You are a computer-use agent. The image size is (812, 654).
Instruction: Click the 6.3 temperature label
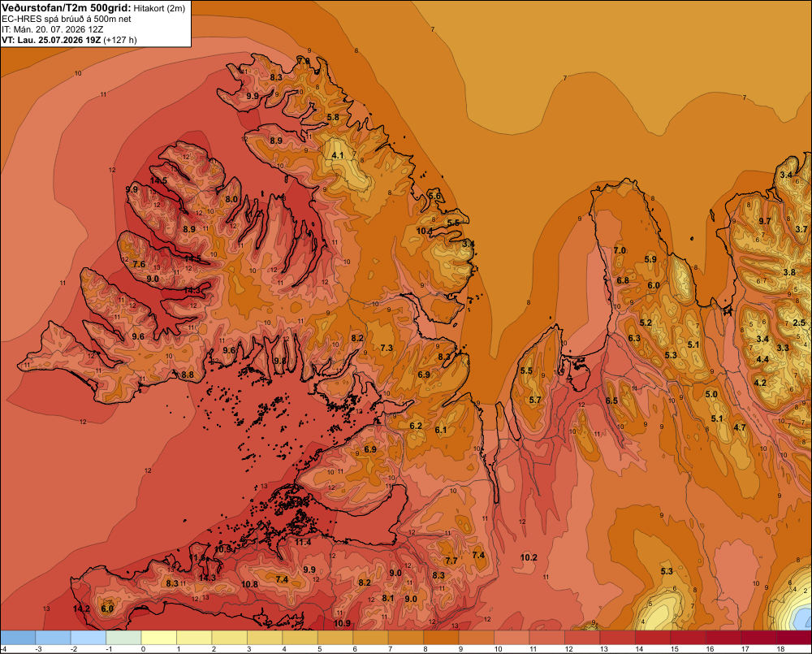pyautogui.click(x=634, y=338)
